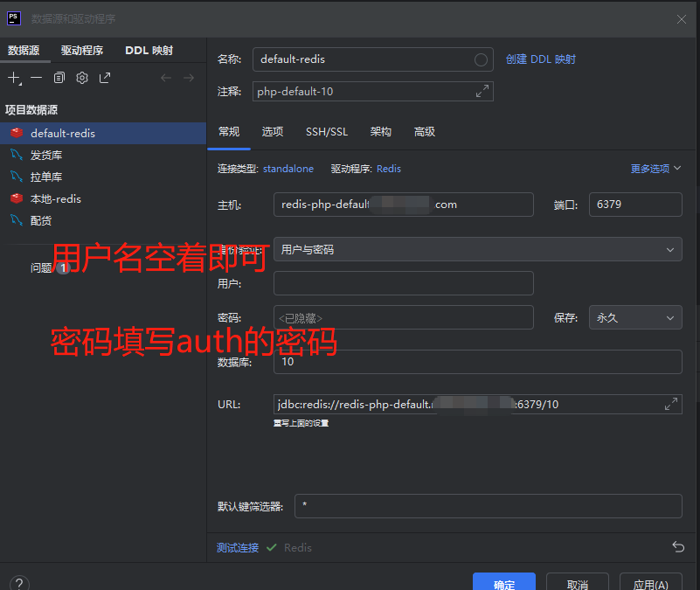The image size is (700, 590).
Task: Switch to the 驱动程序 tab
Action: click(x=82, y=51)
